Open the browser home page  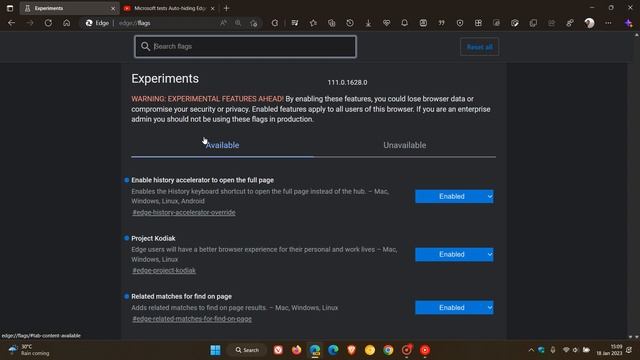point(67,23)
